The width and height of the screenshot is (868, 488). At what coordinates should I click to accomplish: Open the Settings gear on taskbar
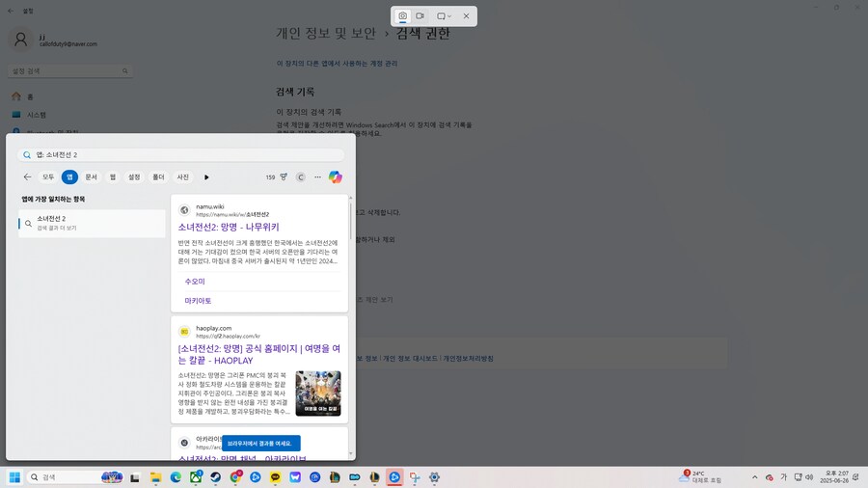[x=435, y=477]
